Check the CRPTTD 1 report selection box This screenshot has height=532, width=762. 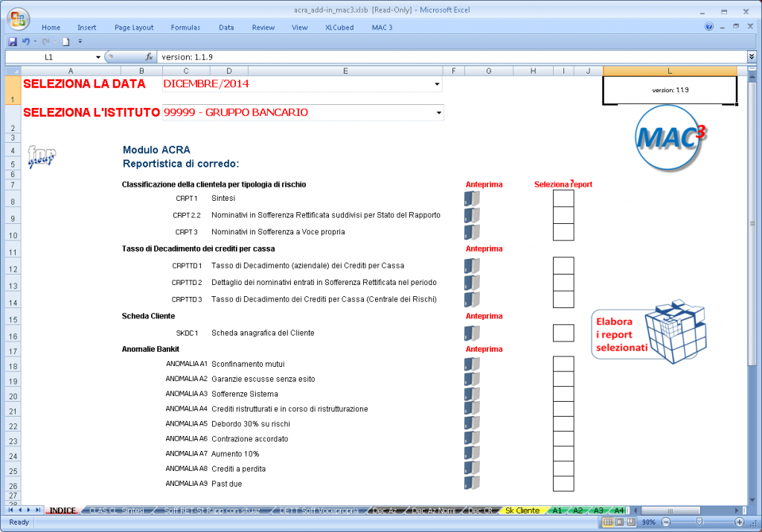click(x=563, y=266)
